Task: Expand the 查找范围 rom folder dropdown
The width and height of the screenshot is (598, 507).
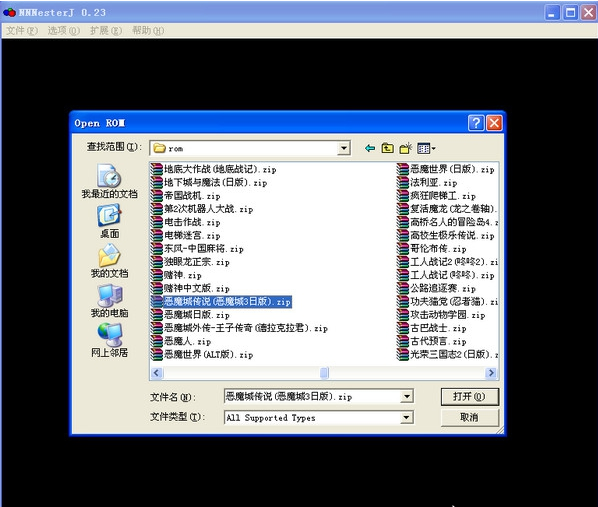Action: pyautogui.click(x=344, y=148)
